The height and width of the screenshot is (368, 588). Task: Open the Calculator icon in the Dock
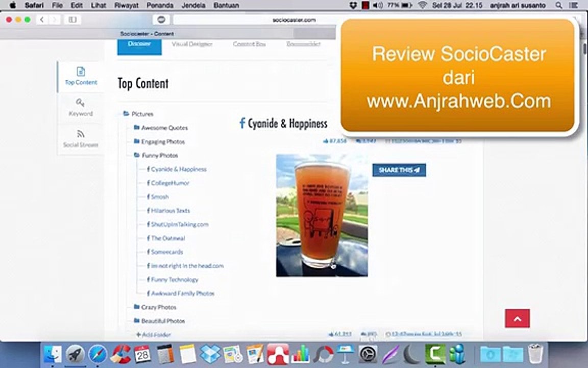click(165, 354)
